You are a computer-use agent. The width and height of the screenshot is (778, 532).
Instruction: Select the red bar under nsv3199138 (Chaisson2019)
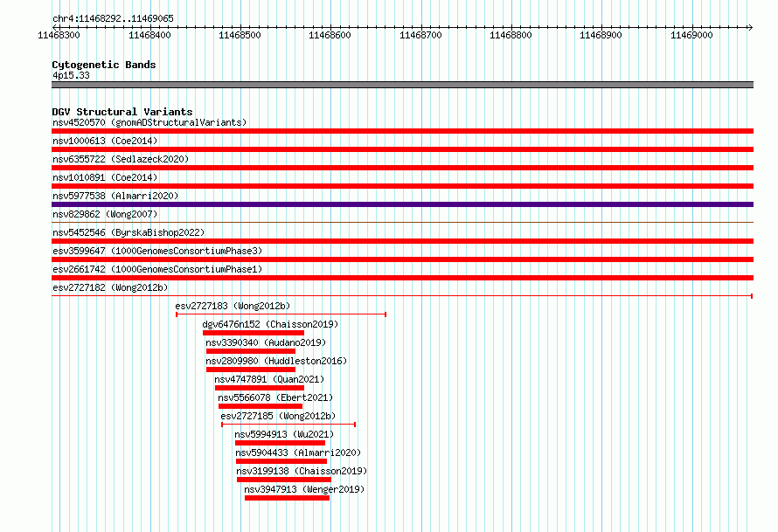point(284,480)
